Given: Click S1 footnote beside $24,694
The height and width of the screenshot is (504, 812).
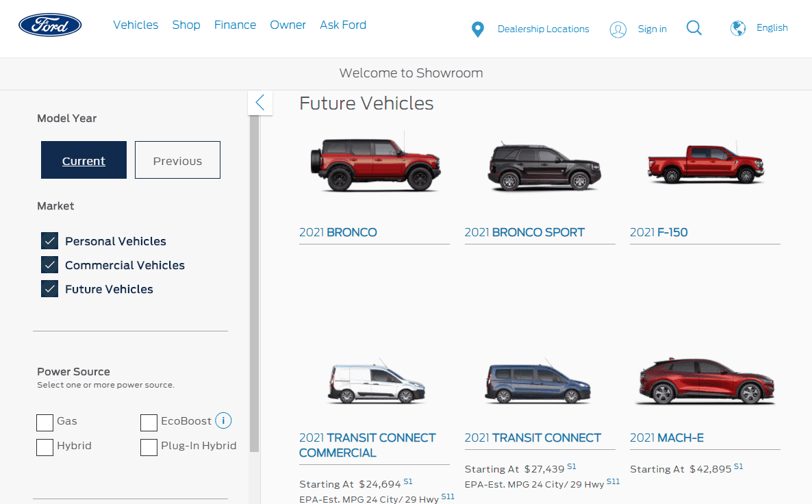Looking at the screenshot, I should pos(408,481).
